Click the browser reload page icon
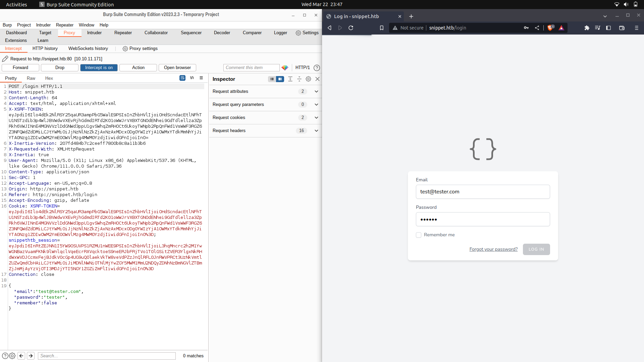This screenshot has height=362, width=644. pyautogui.click(x=351, y=28)
